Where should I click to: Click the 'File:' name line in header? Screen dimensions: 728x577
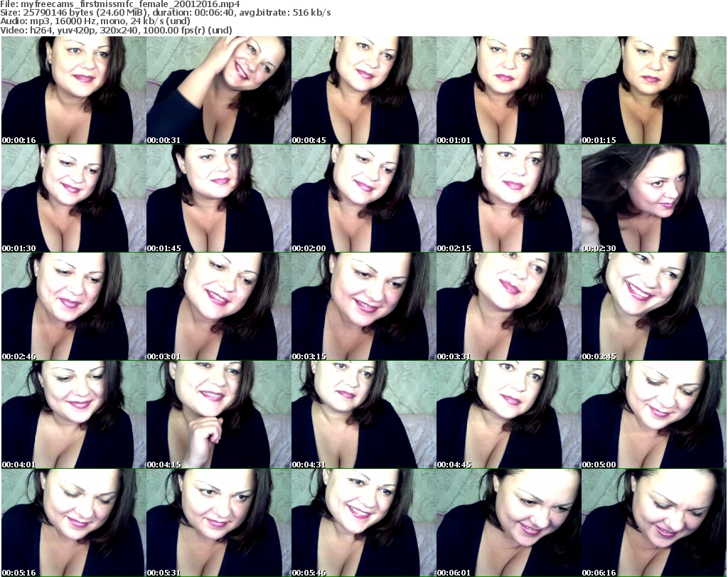coord(119,4)
